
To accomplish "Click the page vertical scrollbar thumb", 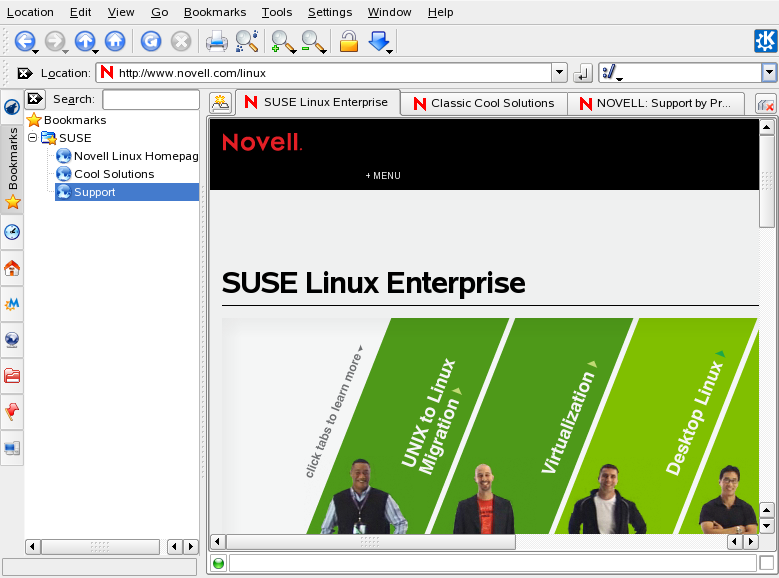I will (x=766, y=181).
